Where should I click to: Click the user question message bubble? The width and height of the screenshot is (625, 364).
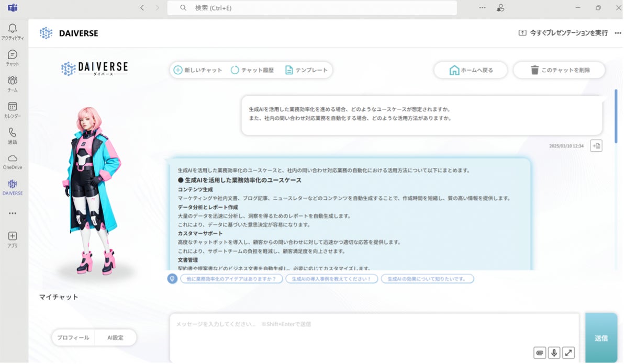pyautogui.click(x=422, y=116)
